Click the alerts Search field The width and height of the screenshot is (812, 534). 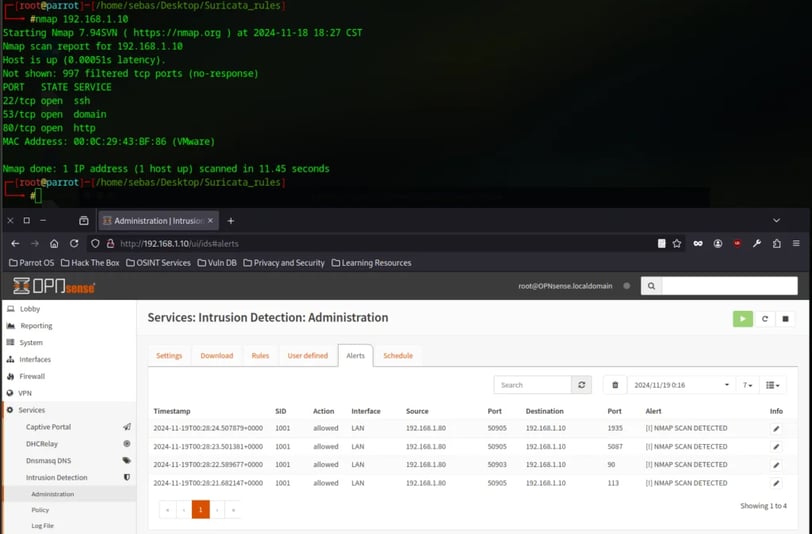[x=532, y=385]
